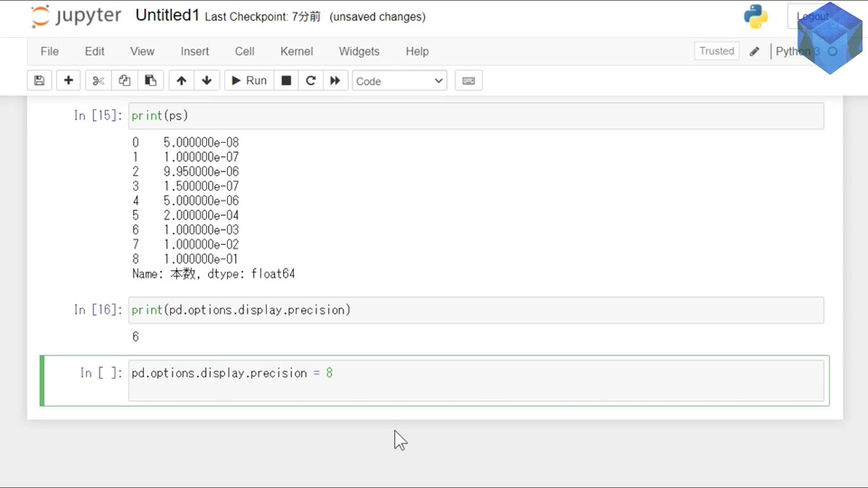Click the output value 6
This screenshot has height=488, width=868.
136,336
